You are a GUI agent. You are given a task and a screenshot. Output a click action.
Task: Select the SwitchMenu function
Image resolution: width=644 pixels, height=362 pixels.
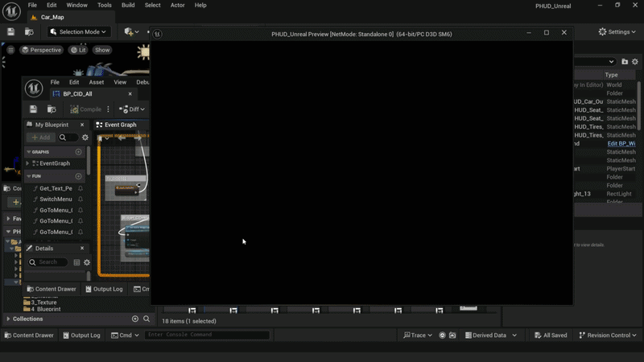pos(56,199)
